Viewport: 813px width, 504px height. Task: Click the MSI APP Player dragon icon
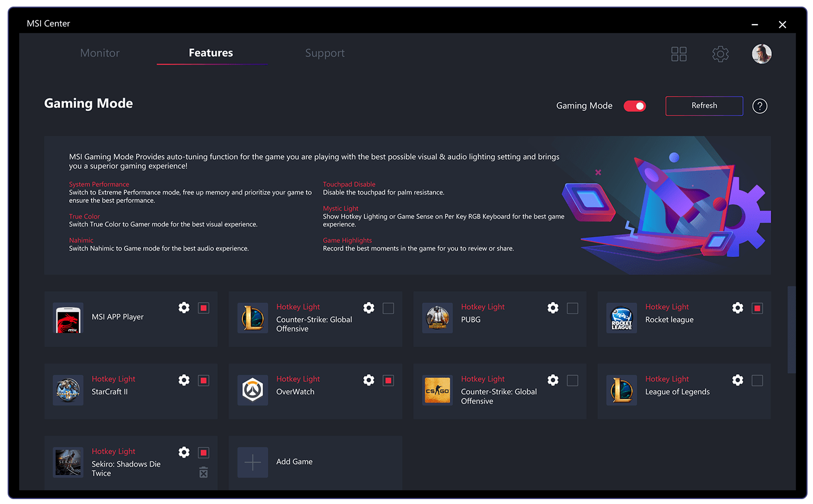[68, 318]
